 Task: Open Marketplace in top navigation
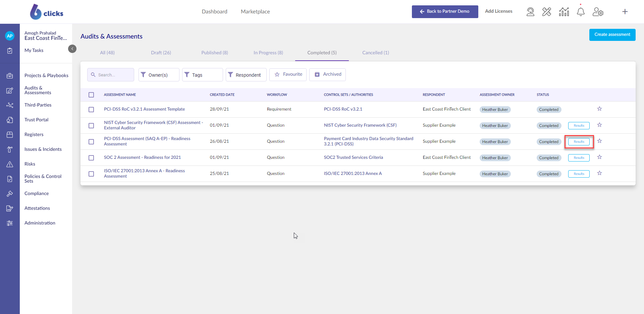(255, 12)
